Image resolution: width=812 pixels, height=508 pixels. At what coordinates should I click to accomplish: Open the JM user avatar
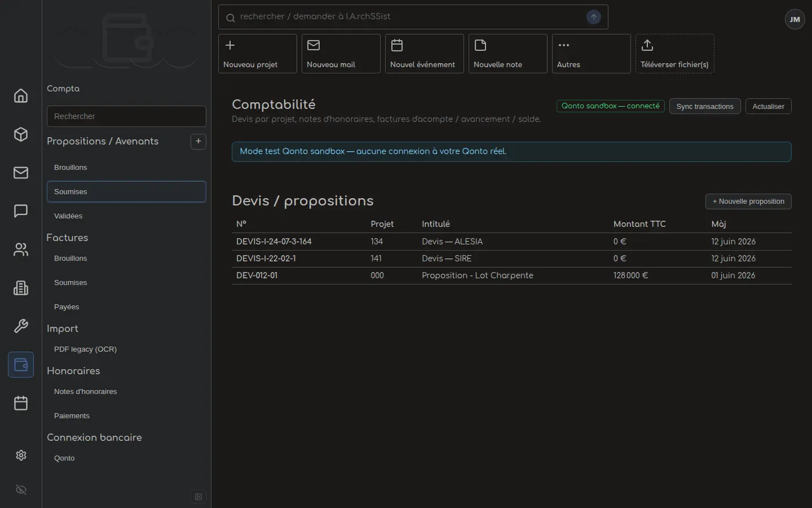tap(795, 19)
